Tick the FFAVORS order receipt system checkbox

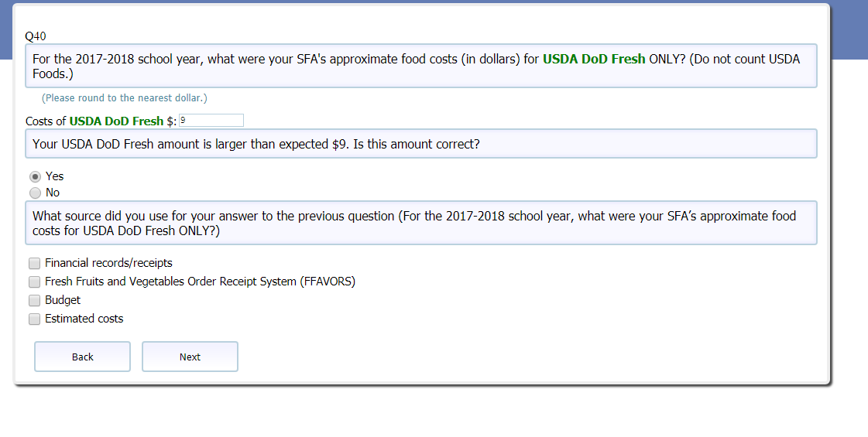point(35,282)
